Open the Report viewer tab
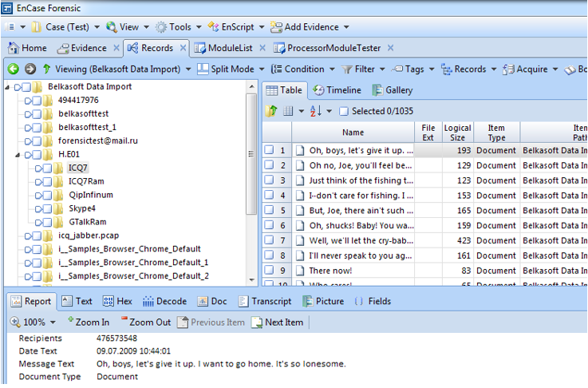This screenshot has width=588, height=388. coord(31,301)
